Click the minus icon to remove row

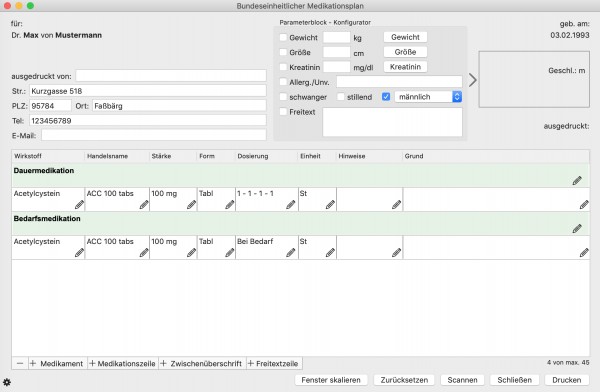20,363
